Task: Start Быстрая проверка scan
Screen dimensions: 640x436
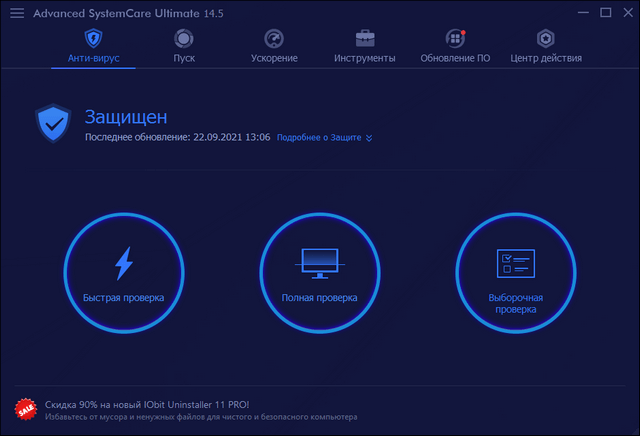Action: pos(124,273)
